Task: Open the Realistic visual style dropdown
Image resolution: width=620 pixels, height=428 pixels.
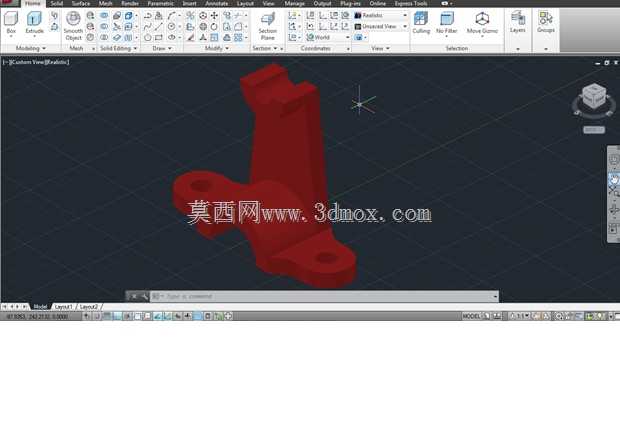Action: [x=381, y=15]
